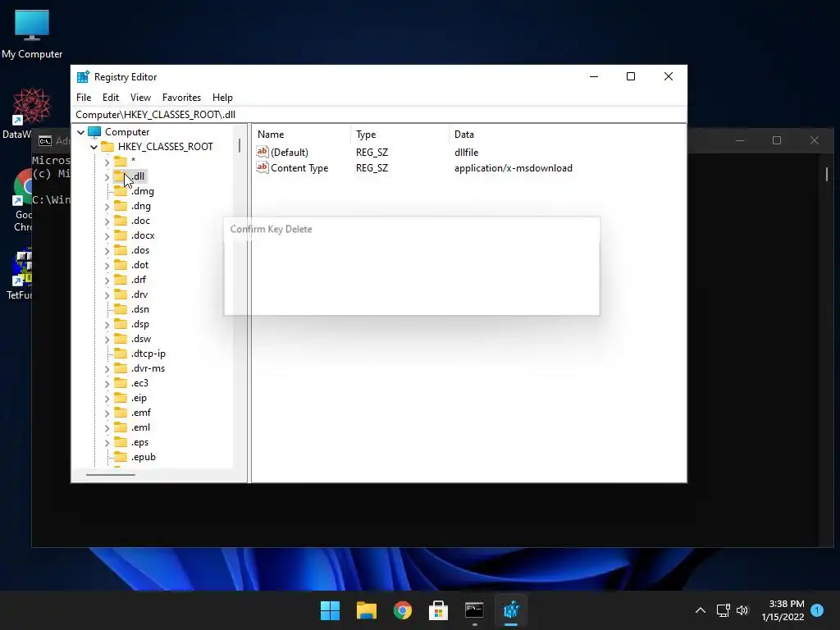Open the File menu in Registry Editor

[x=84, y=98]
